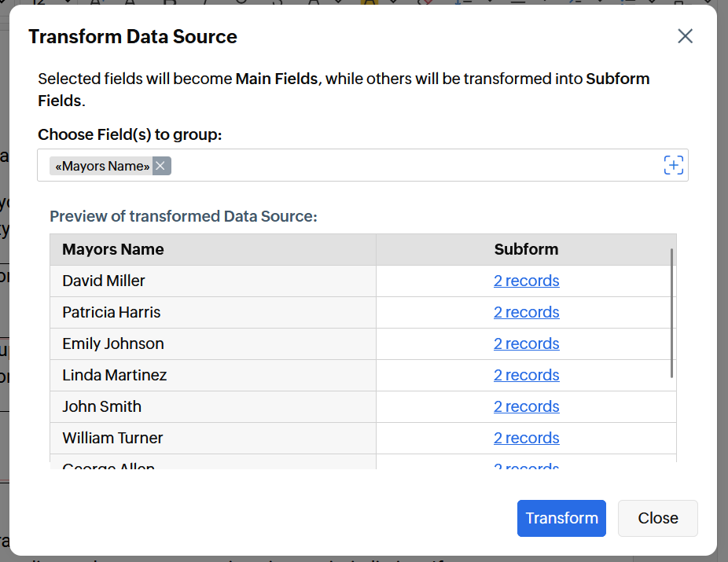Click the preview table vertical scrollbar

click(671, 314)
